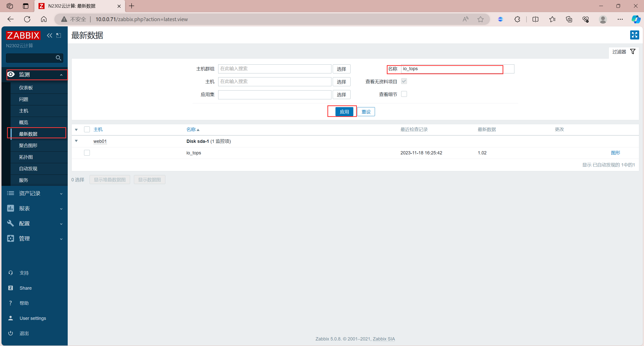
Task: Open Copilot sidebar icon
Action: point(636,19)
